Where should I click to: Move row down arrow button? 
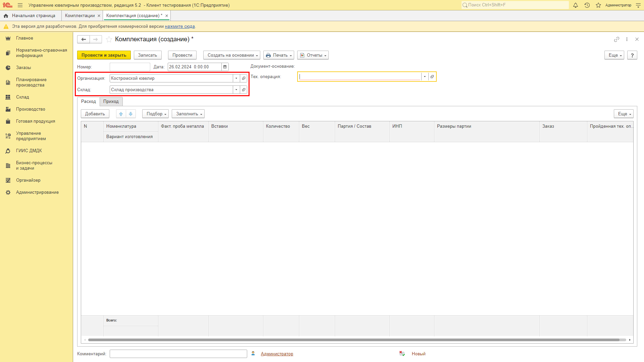[131, 114]
